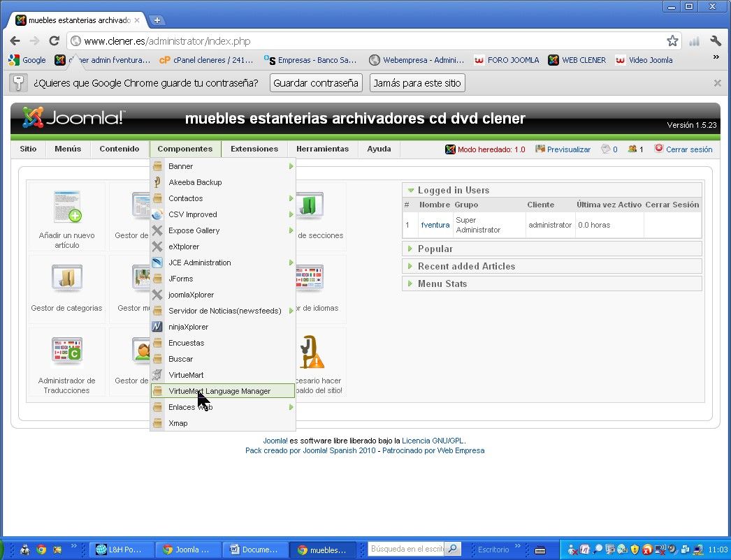The image size is (731, 560).
Task: Reload the page with refresh icon
Action: 54,41
